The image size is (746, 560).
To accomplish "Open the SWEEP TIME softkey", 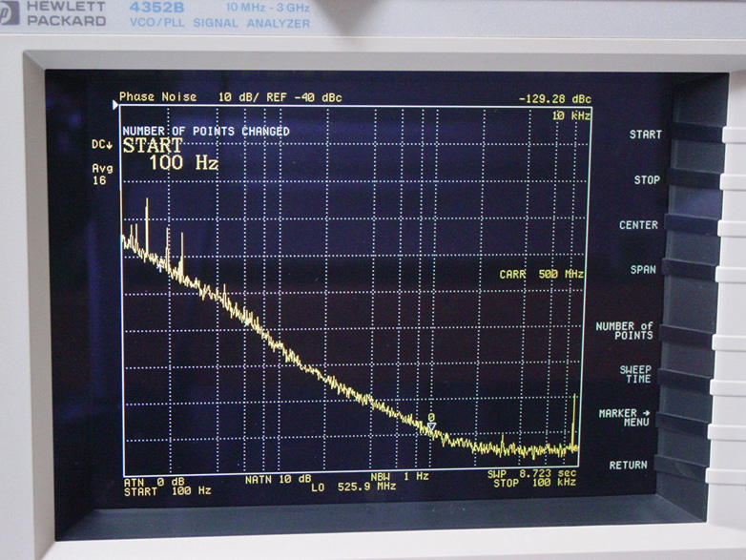I will click(635, 374).
